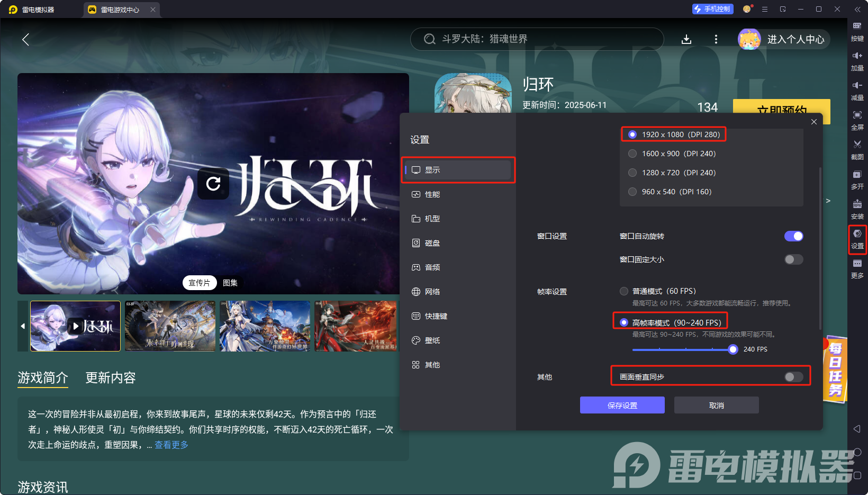The image size is (868, 495).
Task: Click the 全屏 fullscreen icon
Action: point(857,120)
